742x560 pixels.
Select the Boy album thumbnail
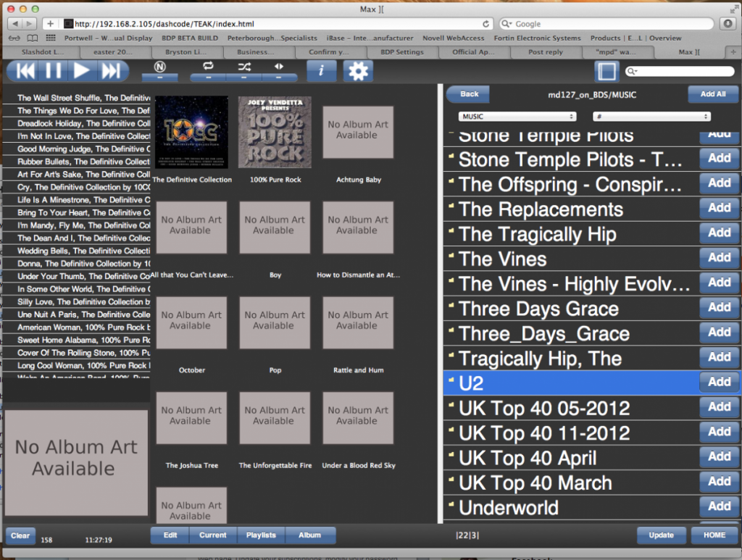(x=275, y=227)
